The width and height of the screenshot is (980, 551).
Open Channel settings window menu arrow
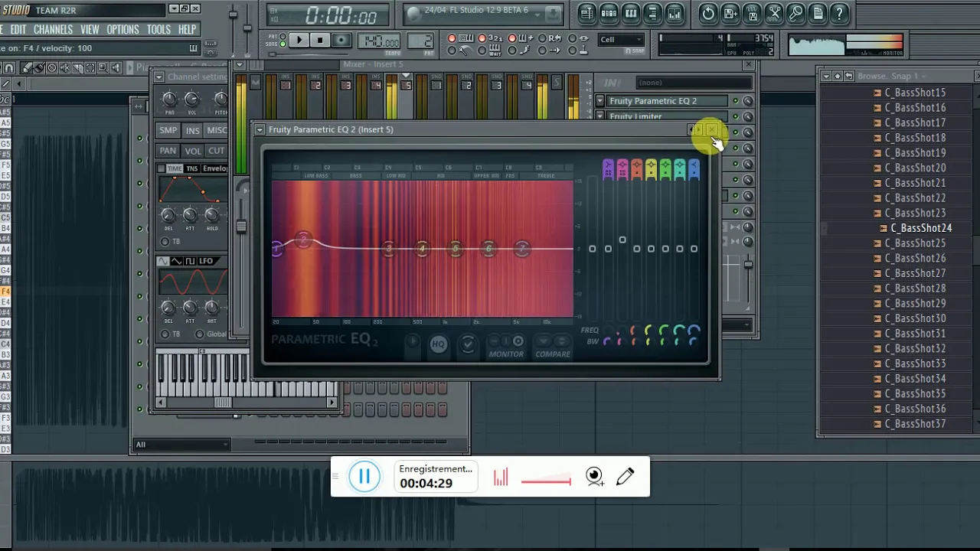pyautogui.click(x=158, y=77)
